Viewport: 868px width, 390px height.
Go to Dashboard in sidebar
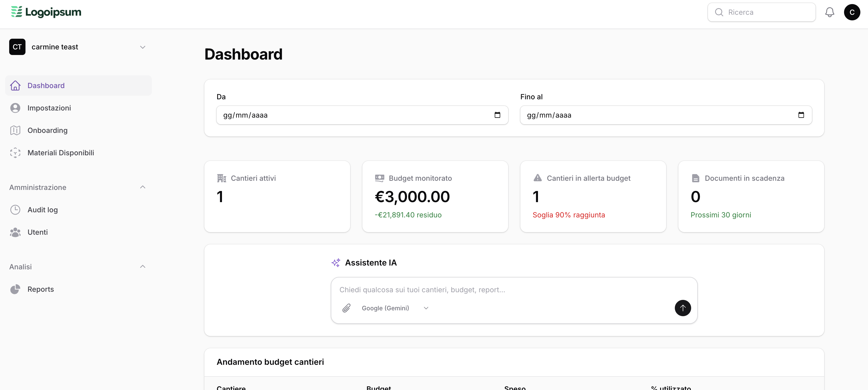click(78, 86)
